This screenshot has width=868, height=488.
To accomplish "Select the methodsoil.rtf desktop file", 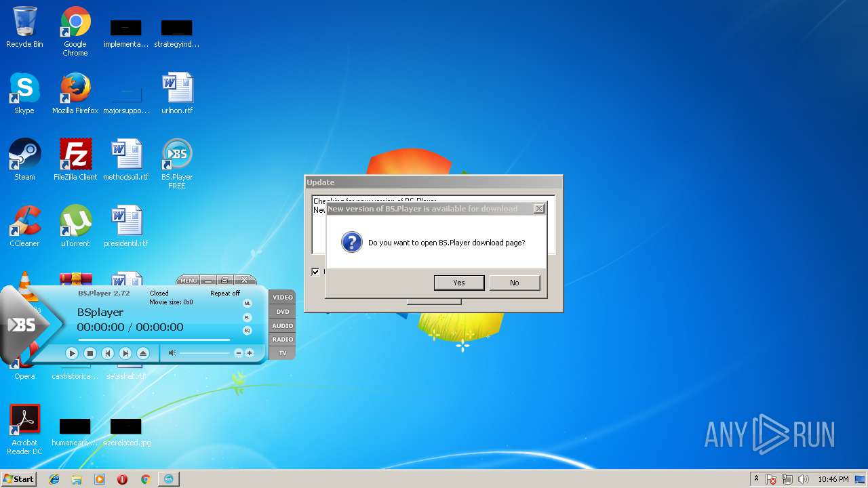I will [x=126, y=160].
